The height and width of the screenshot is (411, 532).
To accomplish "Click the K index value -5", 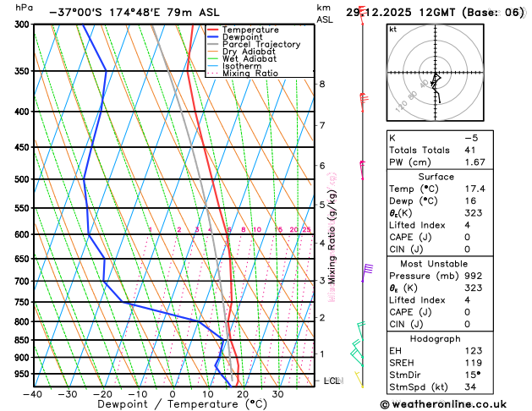I will [471, 139].
